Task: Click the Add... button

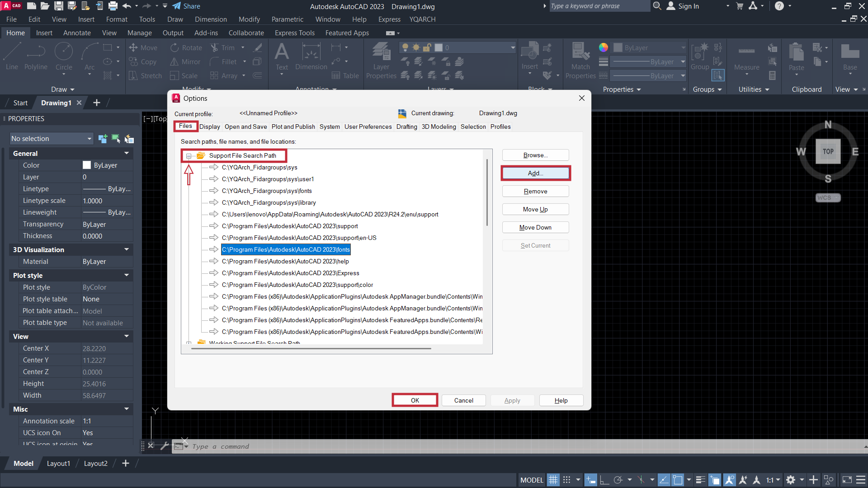Action: click(535, 173)
